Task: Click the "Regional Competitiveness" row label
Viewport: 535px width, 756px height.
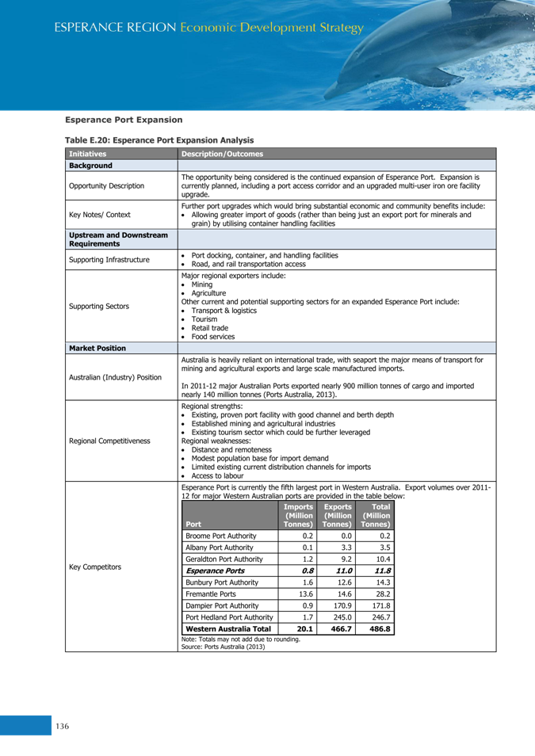Action: coord(109,441)
